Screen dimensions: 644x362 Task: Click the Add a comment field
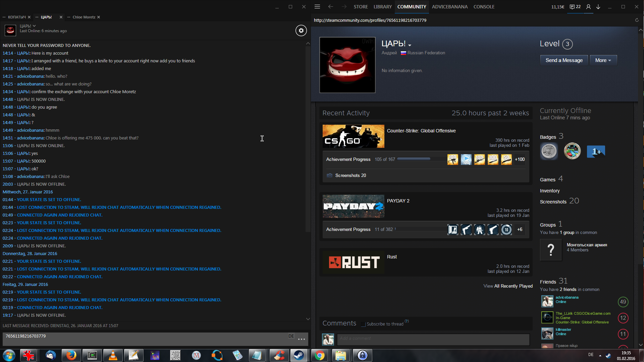coord(433,339)
